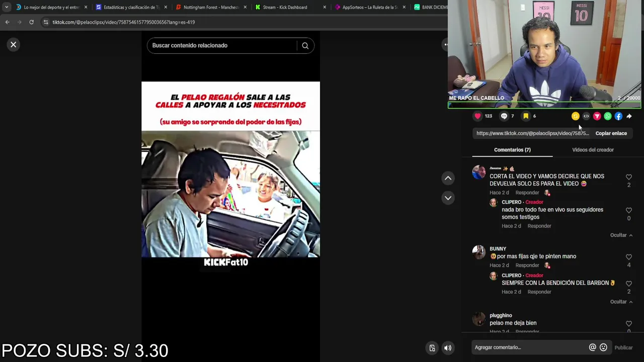The height and width of the screenshot is (362, 644).
Task: Like CLIPERO's 'BENDICIÓN DEL BARBON' reply
Action: pos(628,284)
